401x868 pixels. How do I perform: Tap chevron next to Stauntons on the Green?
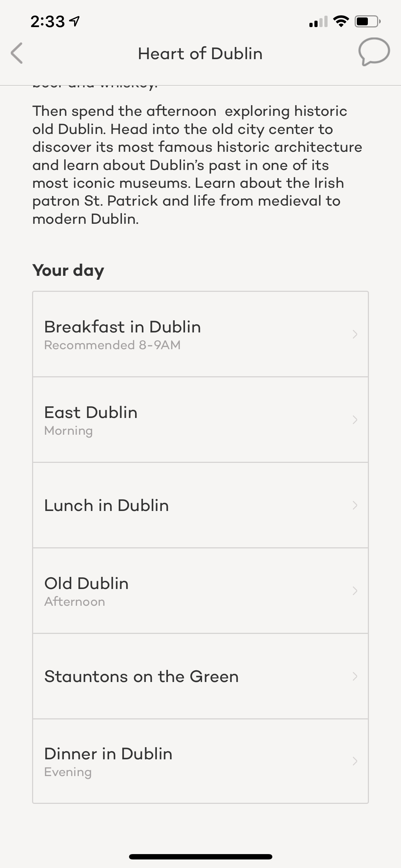pos(355,676)
